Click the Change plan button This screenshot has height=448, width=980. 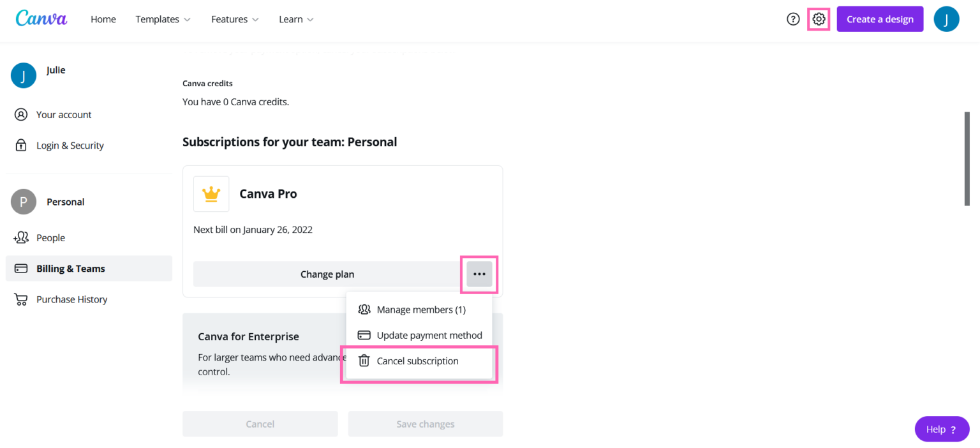pyautogui.click(x=327, y=274)
